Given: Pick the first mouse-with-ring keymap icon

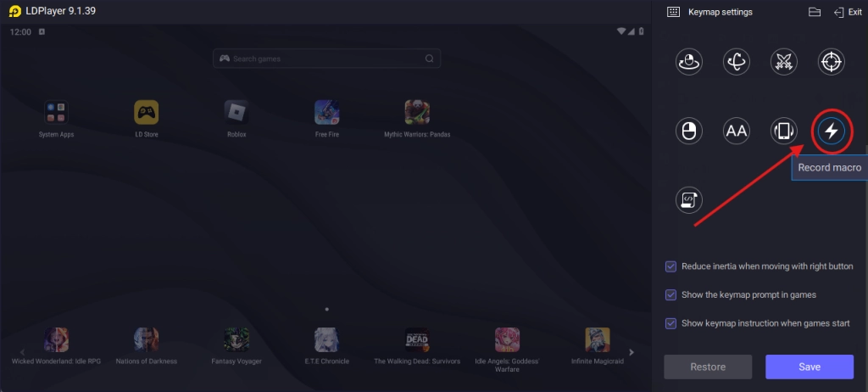Looking at the screenshot, I should [688, 61].
